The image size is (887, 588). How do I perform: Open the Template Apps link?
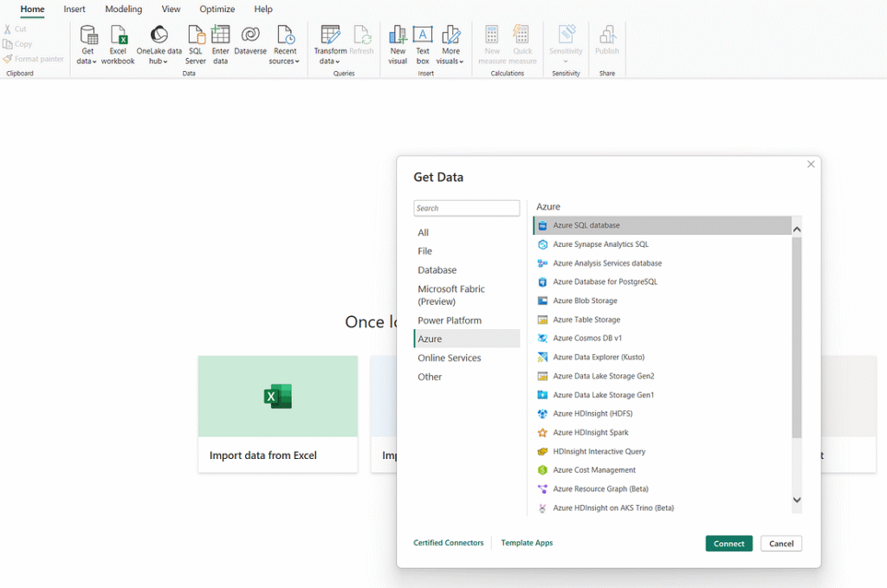(527, 543)
